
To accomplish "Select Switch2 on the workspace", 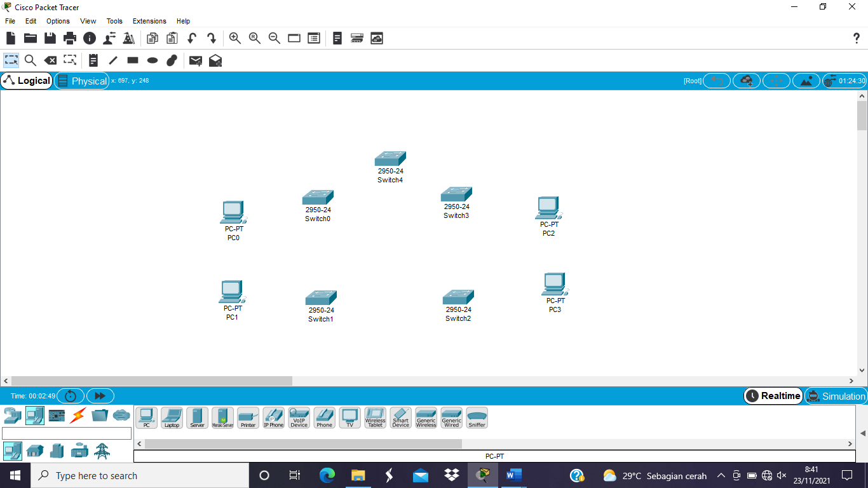I will pos(458,297).
